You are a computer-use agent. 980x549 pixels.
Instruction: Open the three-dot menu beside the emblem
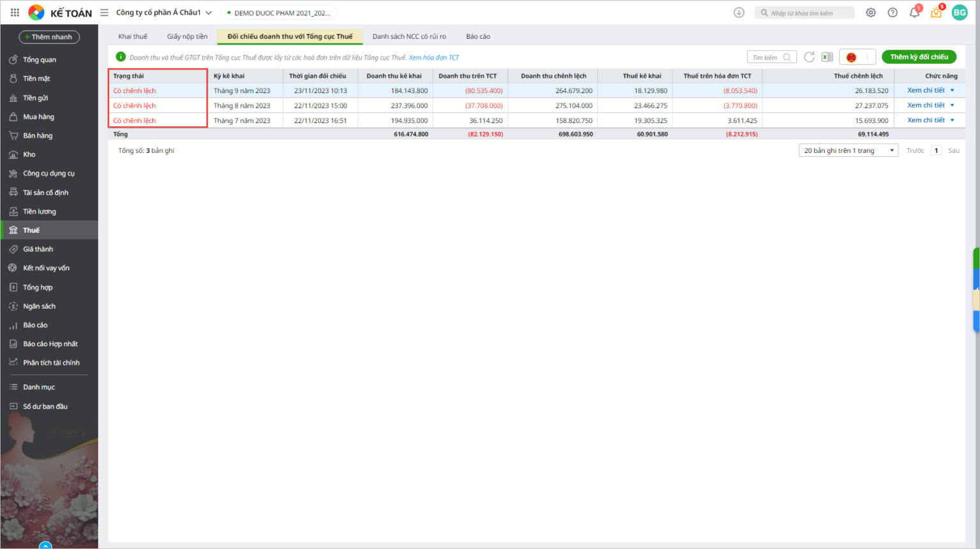pyautogui.click(x=867, y=57)
